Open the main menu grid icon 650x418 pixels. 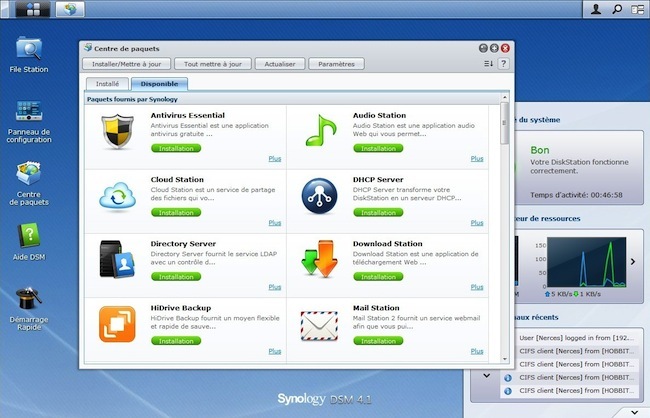(x=33, y=9)
